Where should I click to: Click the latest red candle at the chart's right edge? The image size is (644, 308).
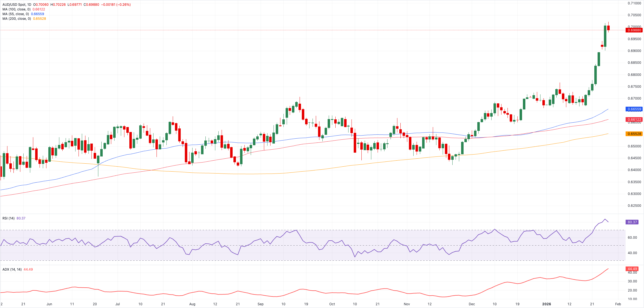(x=609, y=28)
